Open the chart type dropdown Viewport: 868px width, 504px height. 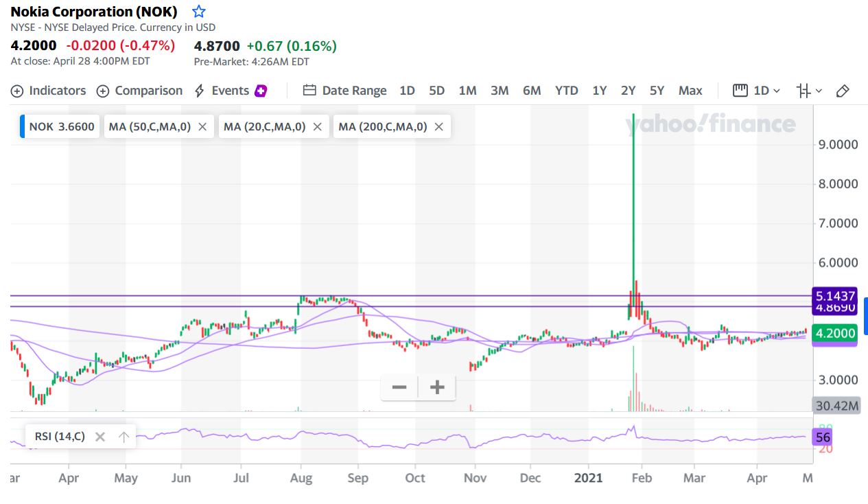click(x=809, y=91)
